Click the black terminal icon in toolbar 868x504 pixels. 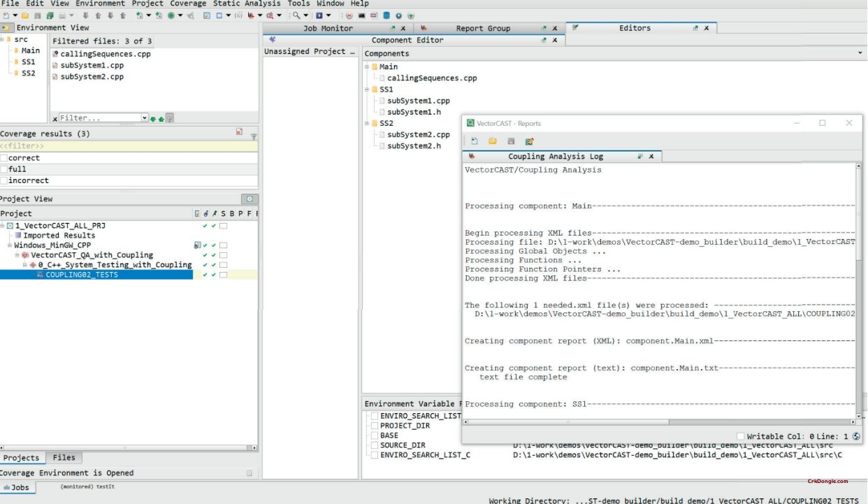click(x=362, y=15)
